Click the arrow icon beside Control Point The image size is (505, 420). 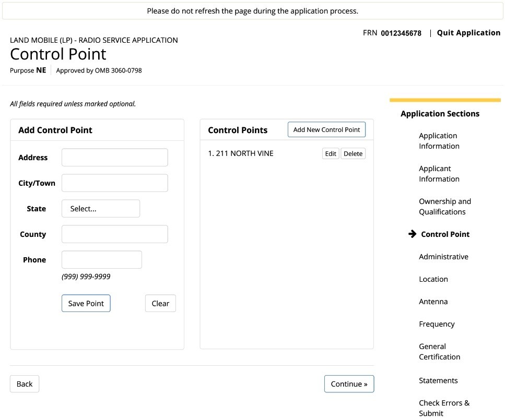[412, 234]
